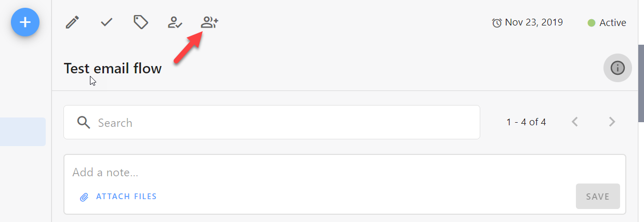This screenshot has height=222, width=644.
Task: Click the add people icon
Action: click(x=209, y=22)
